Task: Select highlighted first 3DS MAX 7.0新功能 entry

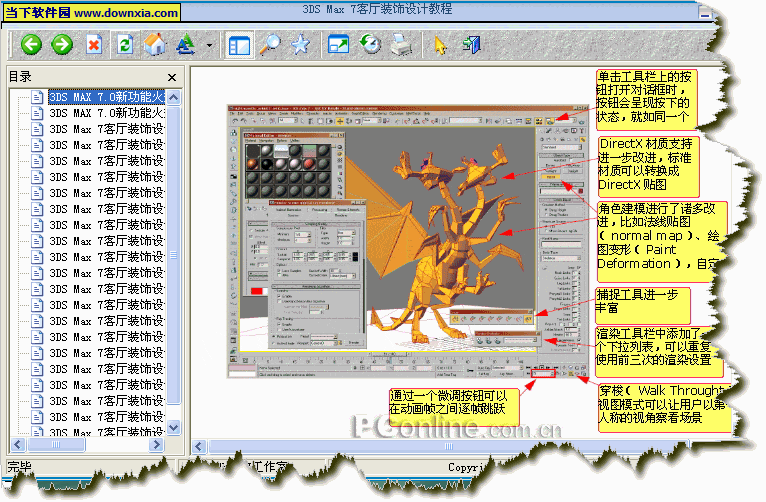Action: [106, 98]
